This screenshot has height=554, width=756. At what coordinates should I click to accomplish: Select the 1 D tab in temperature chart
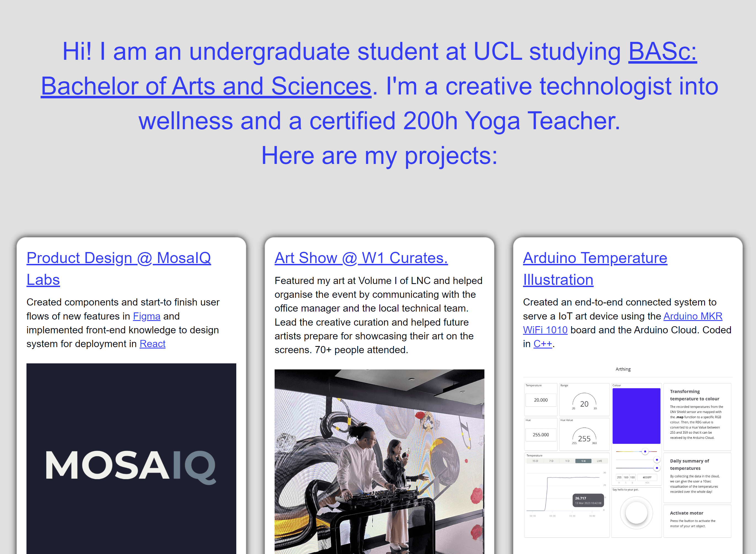coord(567,461)
